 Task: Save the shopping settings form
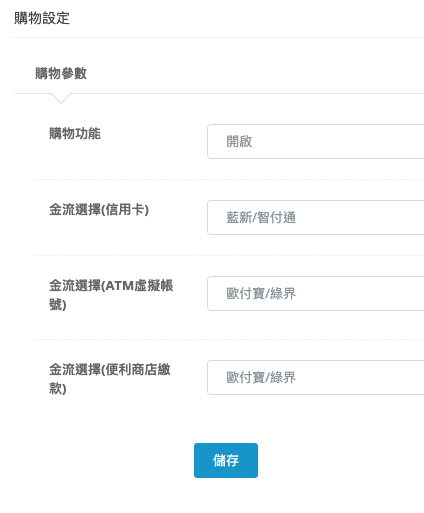226,460
